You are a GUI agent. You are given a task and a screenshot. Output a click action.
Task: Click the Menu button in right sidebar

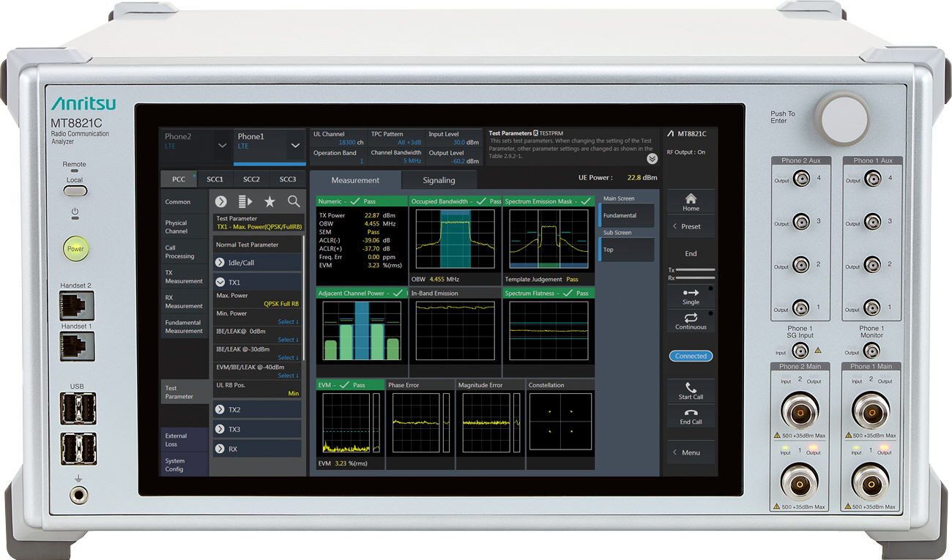(691, 452)
